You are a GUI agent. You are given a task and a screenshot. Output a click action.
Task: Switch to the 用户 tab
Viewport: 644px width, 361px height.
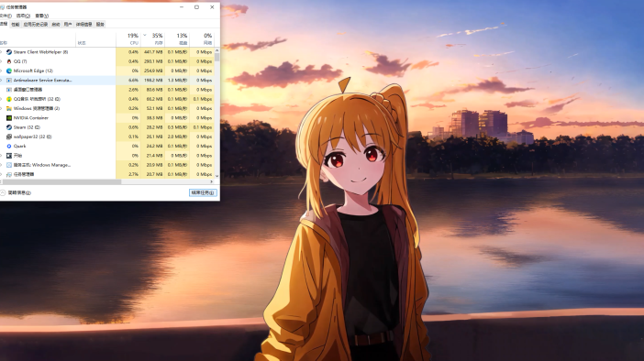pos(68,25)
